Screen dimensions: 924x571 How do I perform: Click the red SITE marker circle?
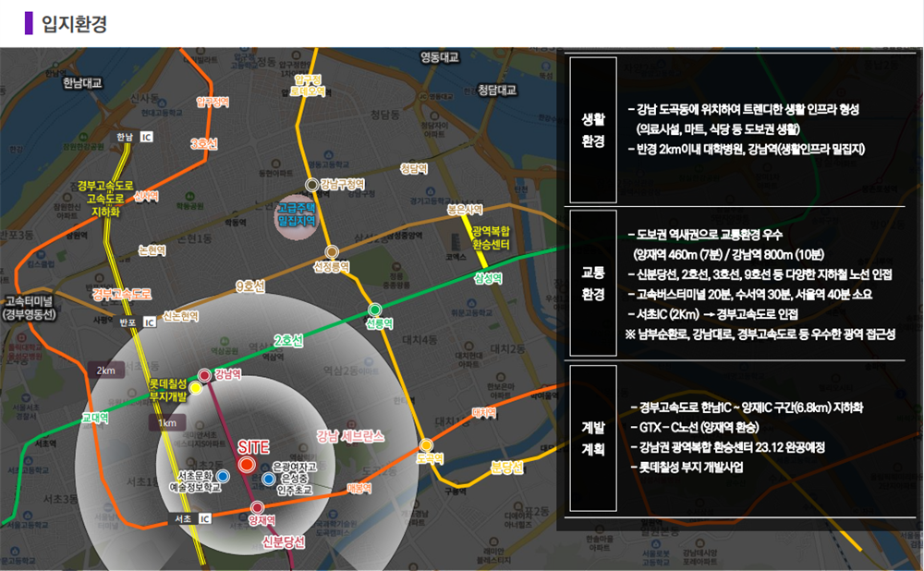coord(248,465)
